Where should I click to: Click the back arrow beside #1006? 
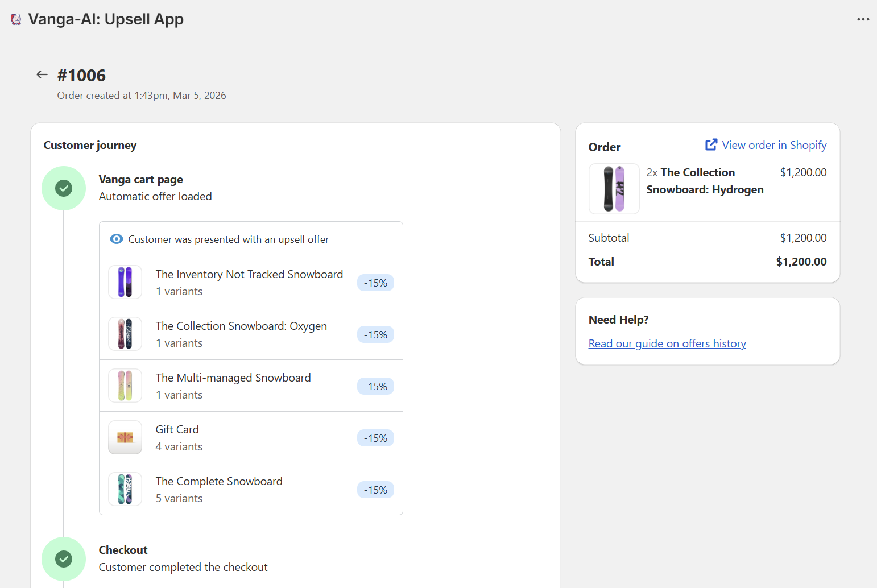point(42,74)
